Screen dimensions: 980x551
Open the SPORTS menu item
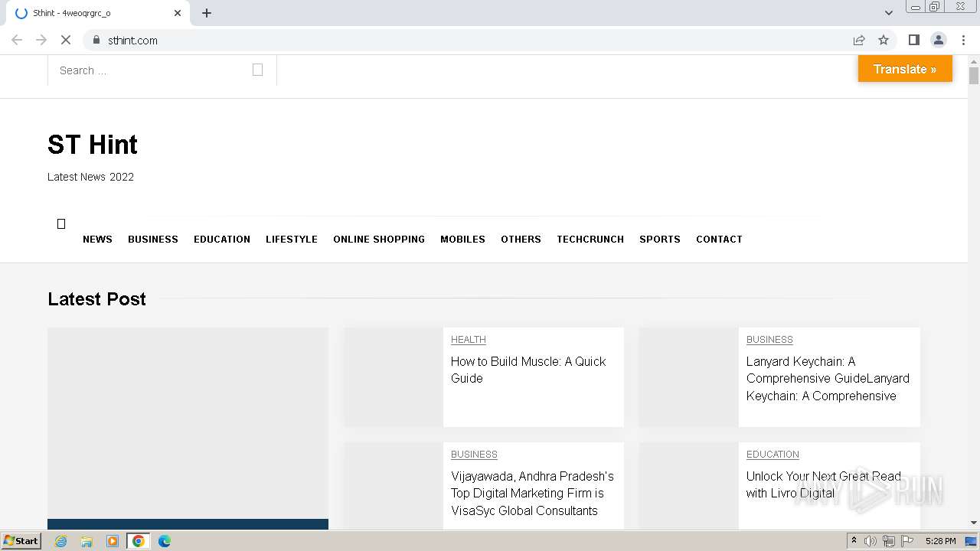[x=660, y=240]
